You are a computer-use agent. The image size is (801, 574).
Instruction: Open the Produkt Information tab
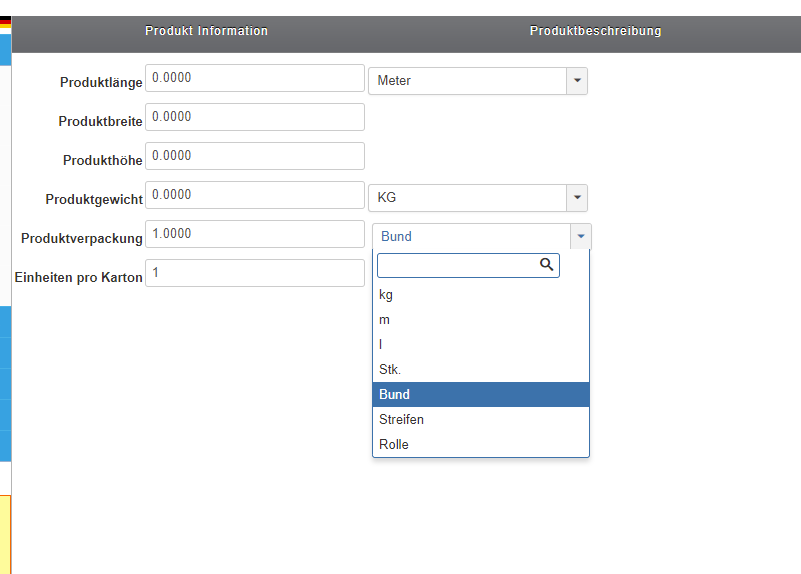[x=206, y=31]
